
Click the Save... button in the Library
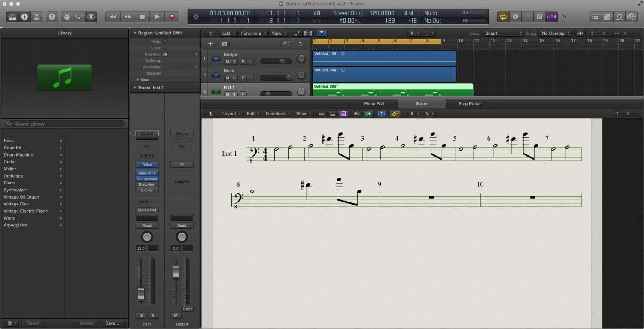[x=112, y=323]
